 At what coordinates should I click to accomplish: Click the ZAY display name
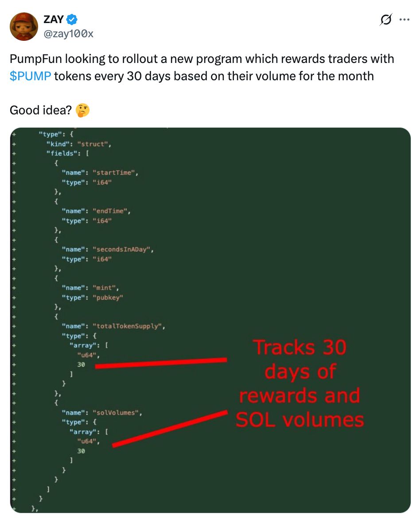(54, 20)
